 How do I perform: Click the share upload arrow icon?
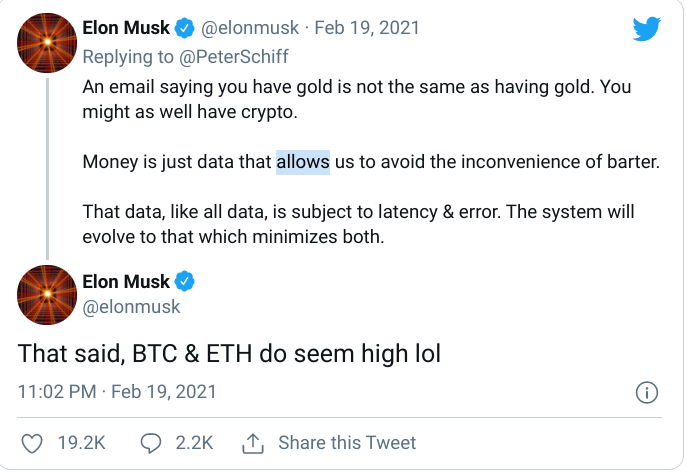252,443
